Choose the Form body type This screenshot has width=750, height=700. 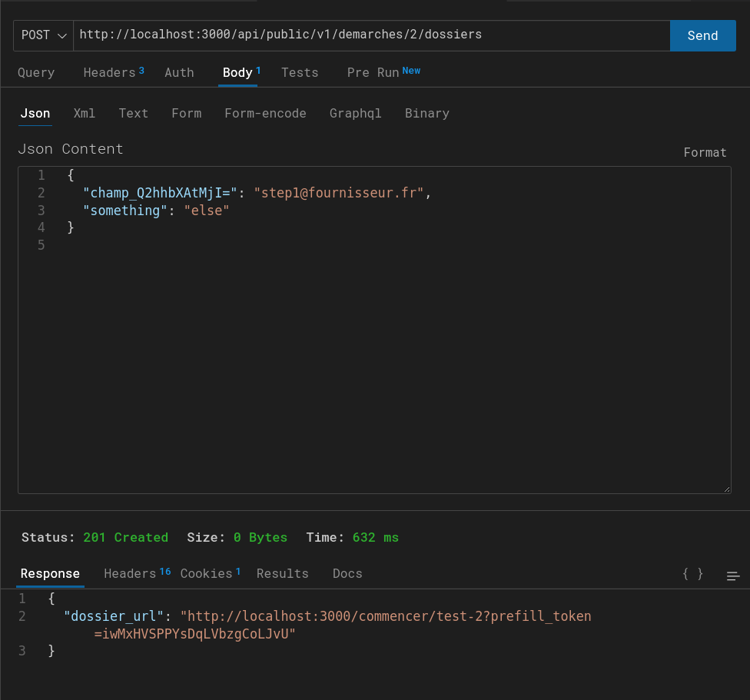(x=187, y=113)
